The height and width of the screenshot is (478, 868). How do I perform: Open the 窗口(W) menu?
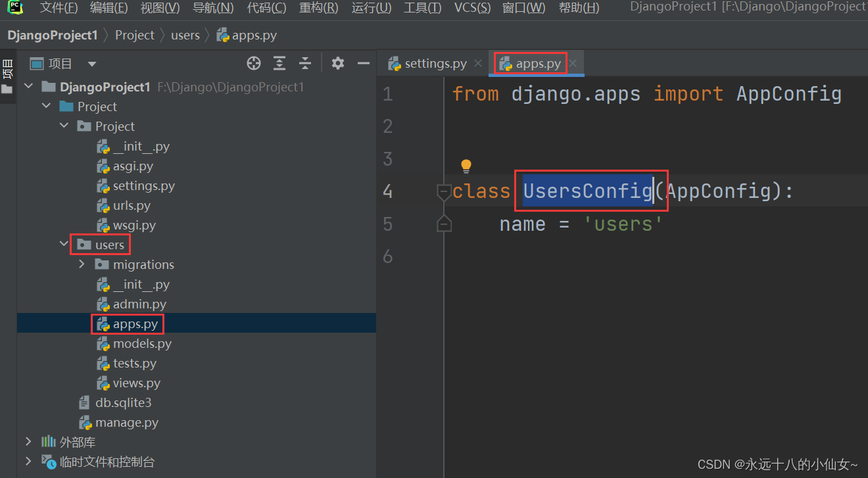524,8
